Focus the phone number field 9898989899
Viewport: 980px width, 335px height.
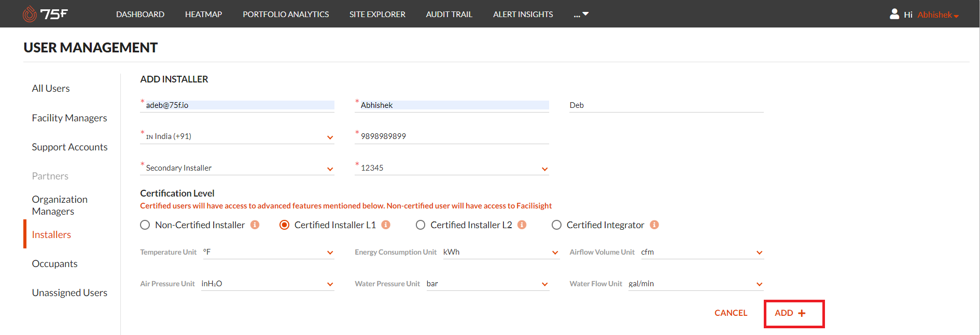(x=452, y=136)
